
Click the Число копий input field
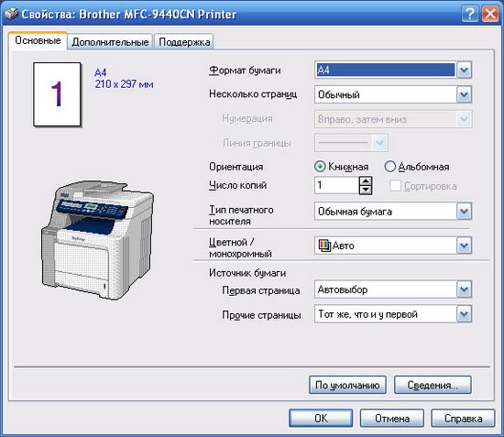click(x=337, y=185)
